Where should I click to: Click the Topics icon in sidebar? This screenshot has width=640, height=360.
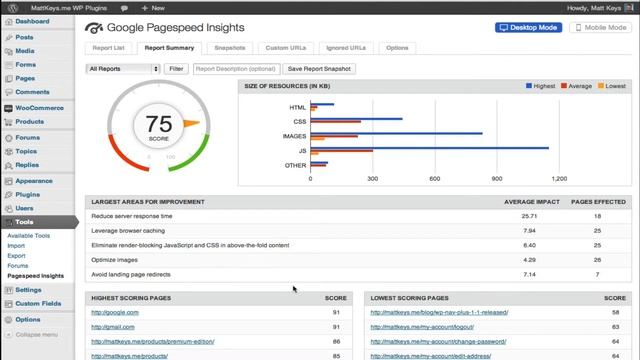(9, 152)
